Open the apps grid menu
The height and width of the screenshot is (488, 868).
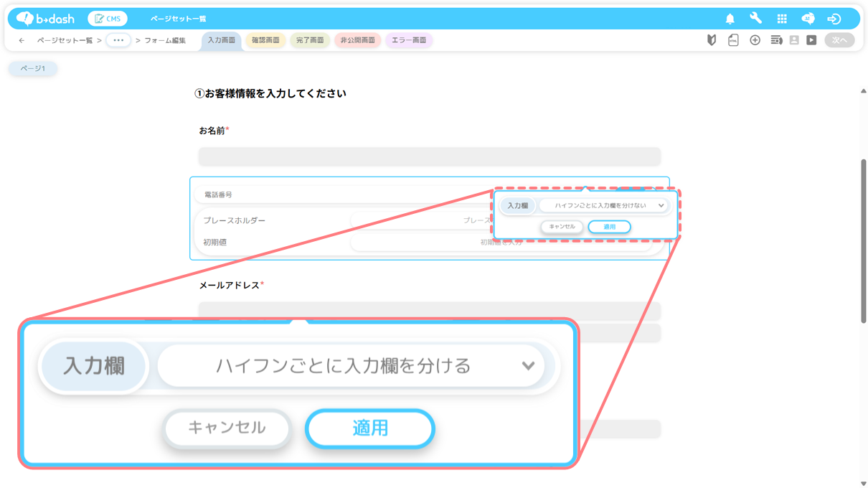[782, 19]
